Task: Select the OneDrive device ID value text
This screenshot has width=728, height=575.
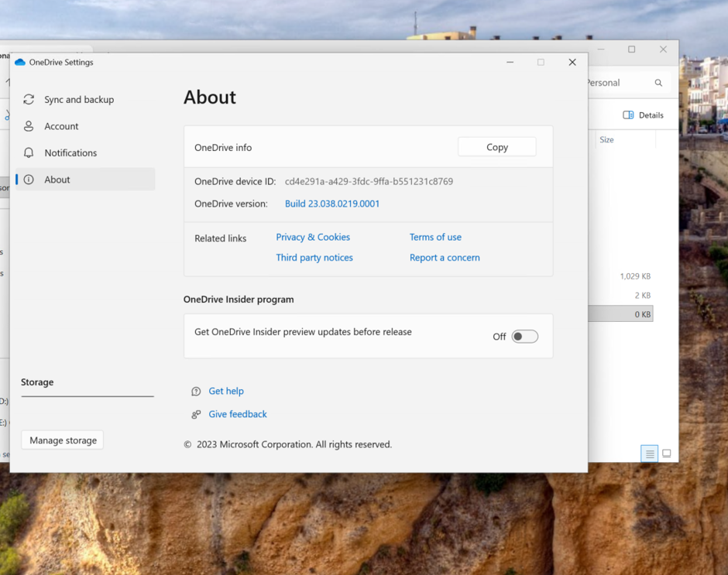Action: coord(369,181)
